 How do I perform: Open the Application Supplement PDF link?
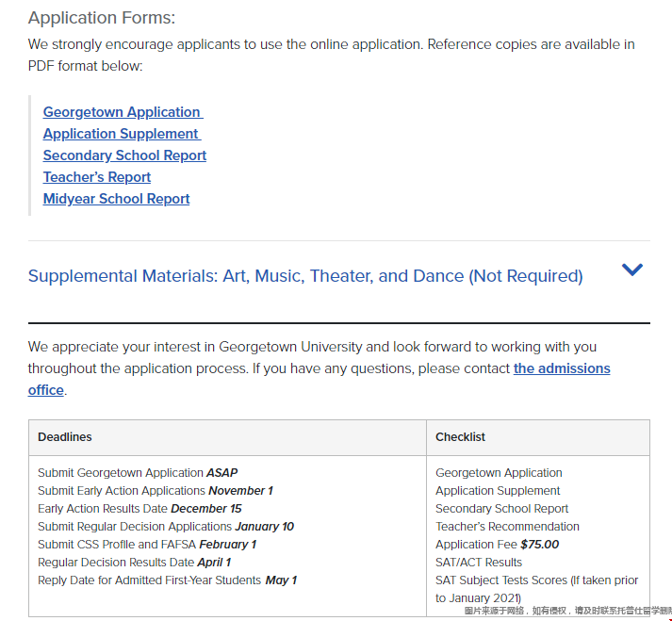click(x=121, y=134)
